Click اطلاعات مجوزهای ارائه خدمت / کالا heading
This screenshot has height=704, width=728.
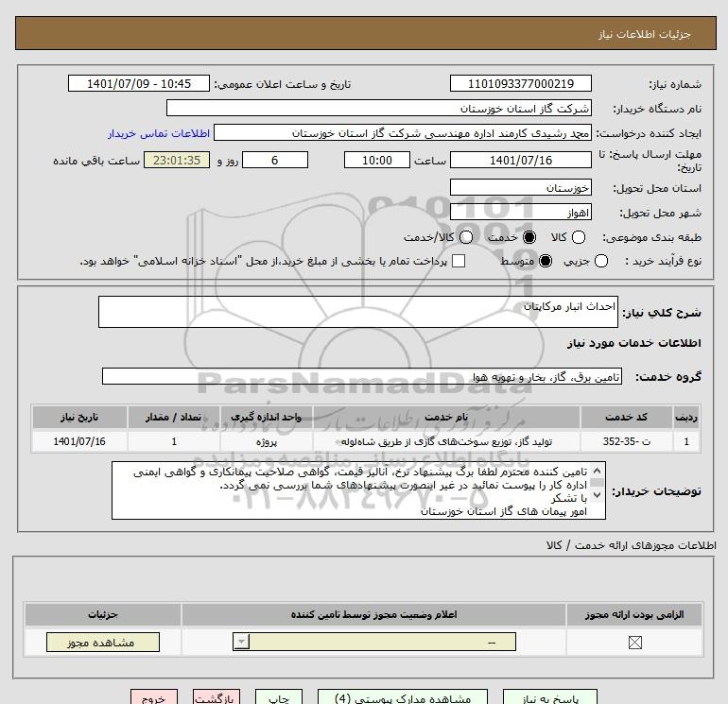pyautogui.click(x=632, y=545)
